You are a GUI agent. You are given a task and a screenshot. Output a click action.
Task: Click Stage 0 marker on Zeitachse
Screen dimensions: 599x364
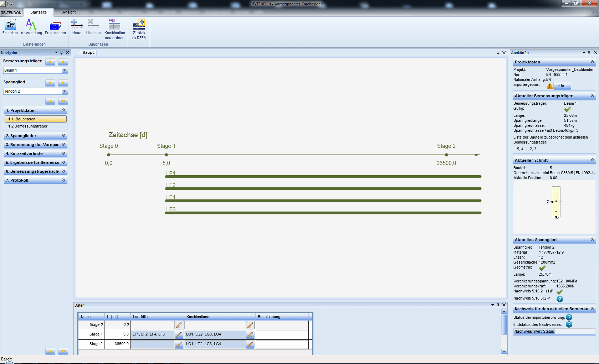(109, 155)
